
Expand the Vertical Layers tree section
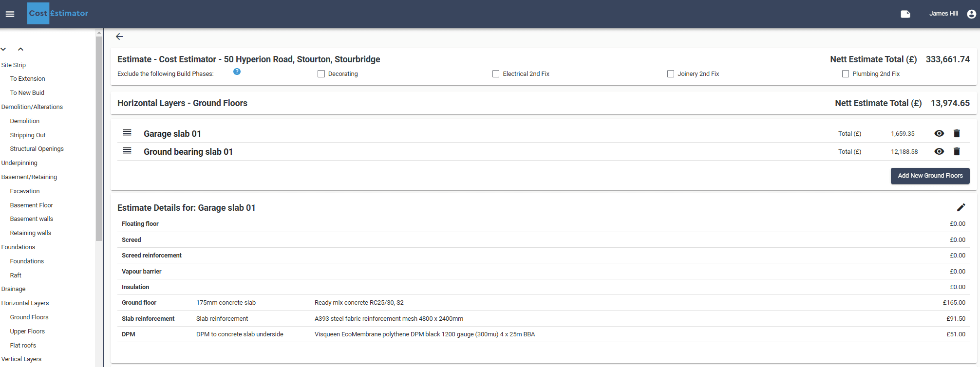(x=21, y=359)
